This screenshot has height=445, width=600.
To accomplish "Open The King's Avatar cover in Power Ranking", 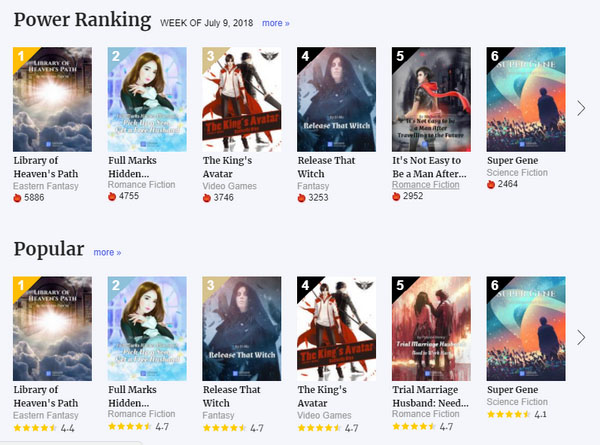I will point(242,99).
